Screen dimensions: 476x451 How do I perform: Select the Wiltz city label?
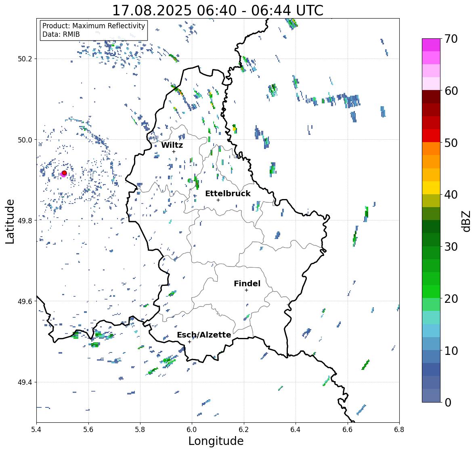pos(172,145)
